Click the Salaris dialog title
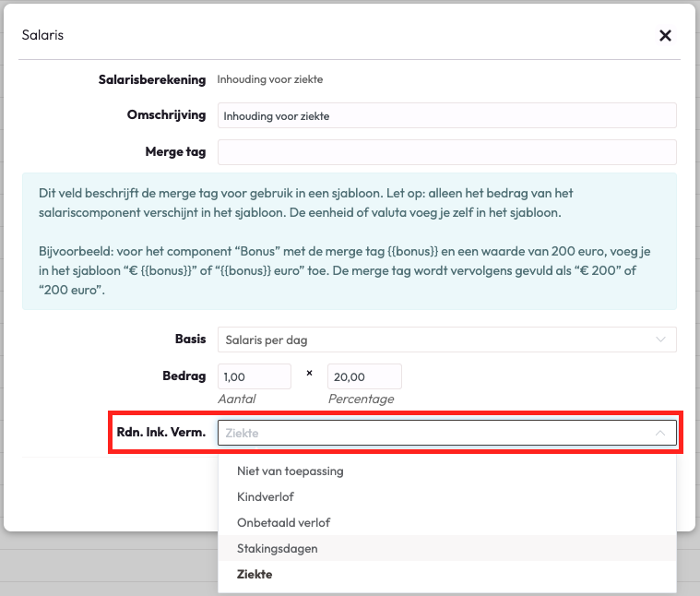Screen dimensions: 700x596 (x=42, y=36)
